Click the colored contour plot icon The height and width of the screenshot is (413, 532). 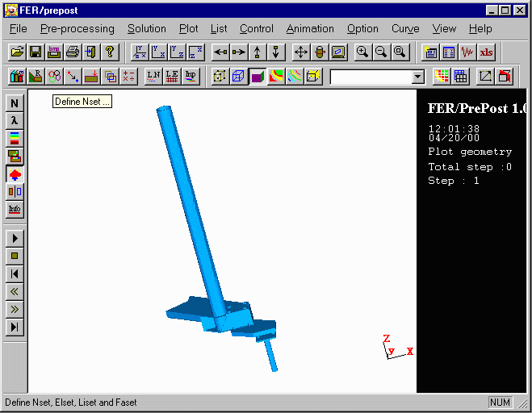[276, 77]
